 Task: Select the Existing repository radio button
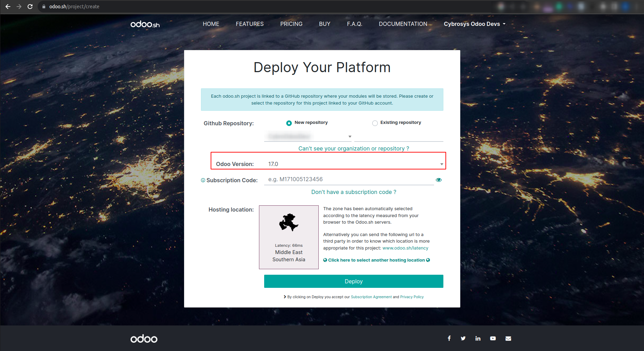tap(375, 123)
